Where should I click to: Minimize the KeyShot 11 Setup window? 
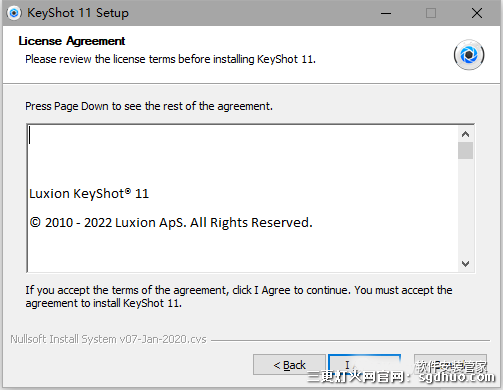[x=386, y=13]
